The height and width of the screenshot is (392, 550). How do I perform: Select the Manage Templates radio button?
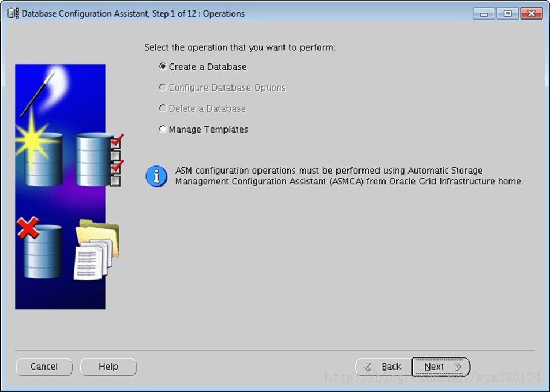tap(163, 129)
